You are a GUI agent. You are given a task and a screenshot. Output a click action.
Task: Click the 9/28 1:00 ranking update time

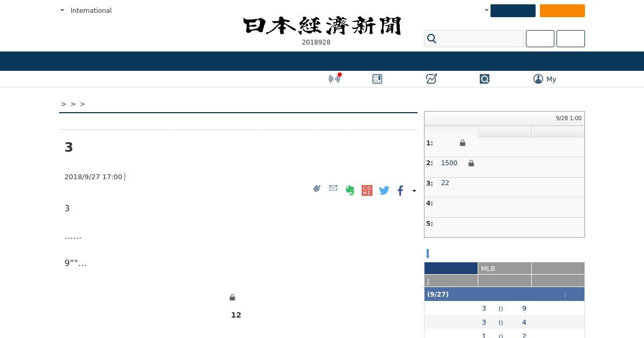(569, 118)
